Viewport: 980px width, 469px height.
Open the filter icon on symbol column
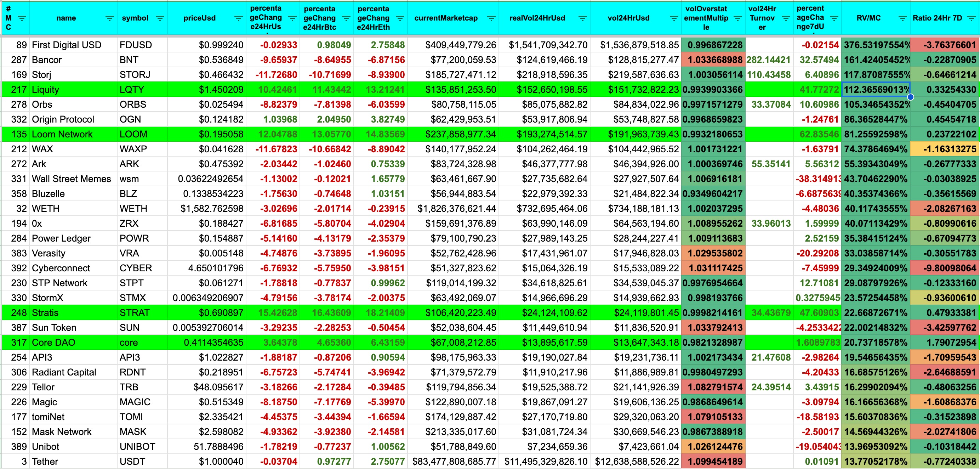pos(160,18)
